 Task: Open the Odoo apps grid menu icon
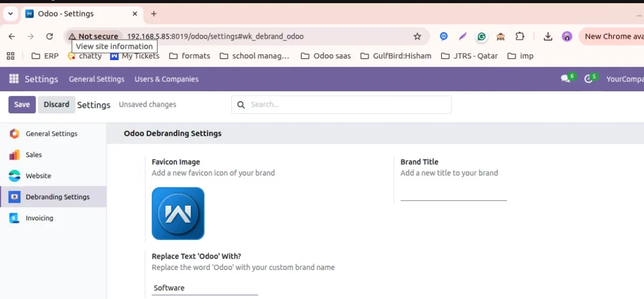click(x=14, y=79)
